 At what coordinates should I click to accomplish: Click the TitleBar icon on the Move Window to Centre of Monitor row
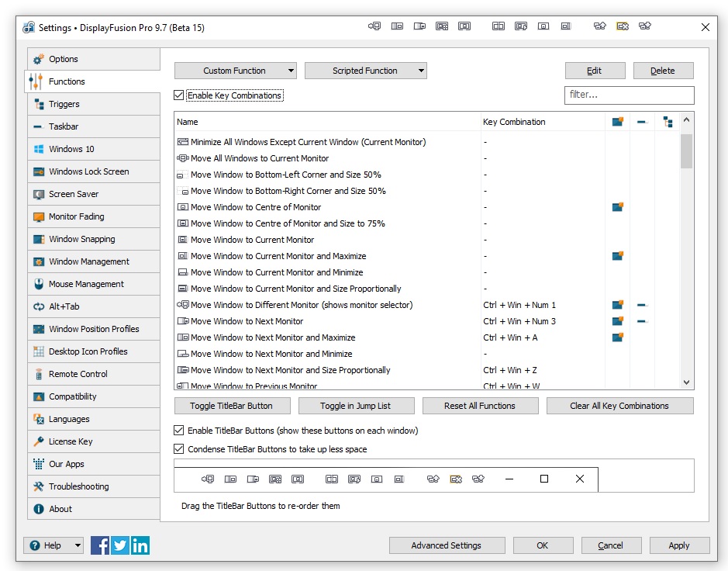[x=617, y=207]
